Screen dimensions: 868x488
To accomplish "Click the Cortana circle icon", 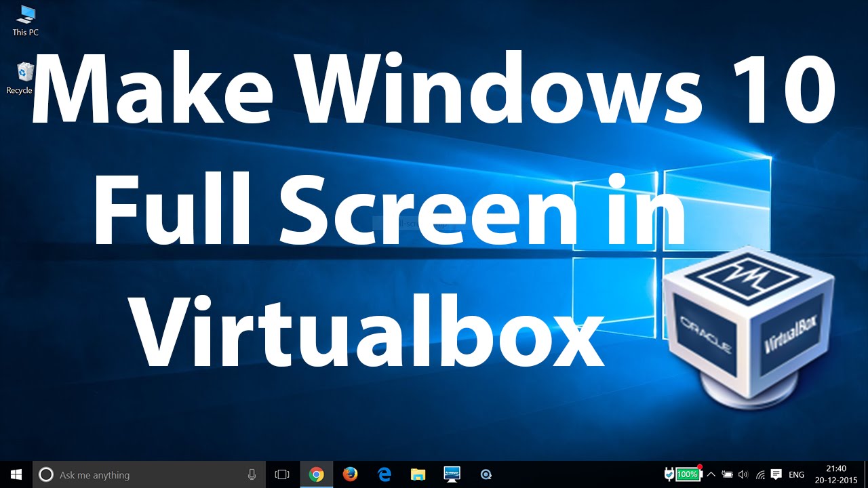I will [46, 474].
